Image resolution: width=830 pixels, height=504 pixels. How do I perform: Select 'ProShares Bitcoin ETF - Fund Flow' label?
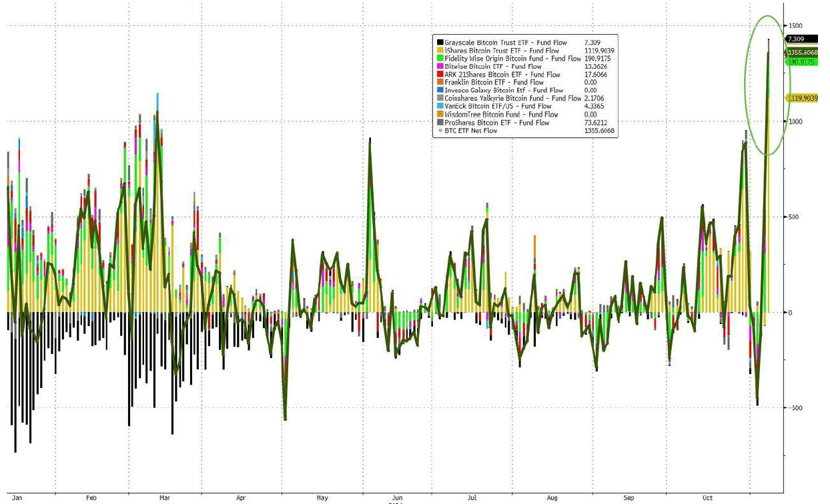point(496,122)
